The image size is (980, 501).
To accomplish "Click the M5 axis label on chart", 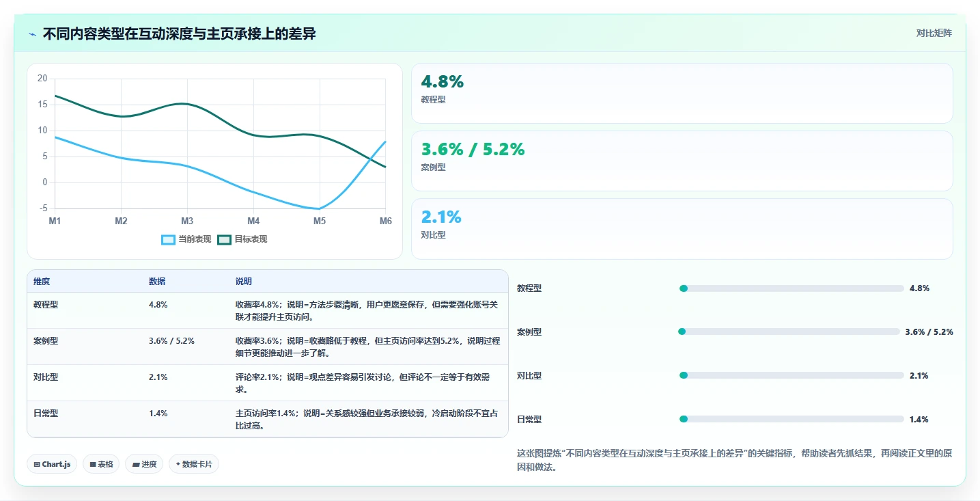I will tap(320, 221).
